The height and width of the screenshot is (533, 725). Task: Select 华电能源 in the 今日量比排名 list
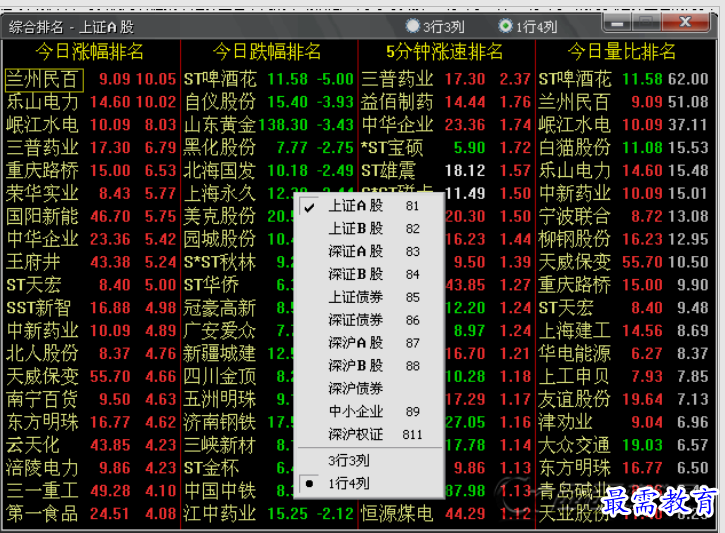coord(575,354)
